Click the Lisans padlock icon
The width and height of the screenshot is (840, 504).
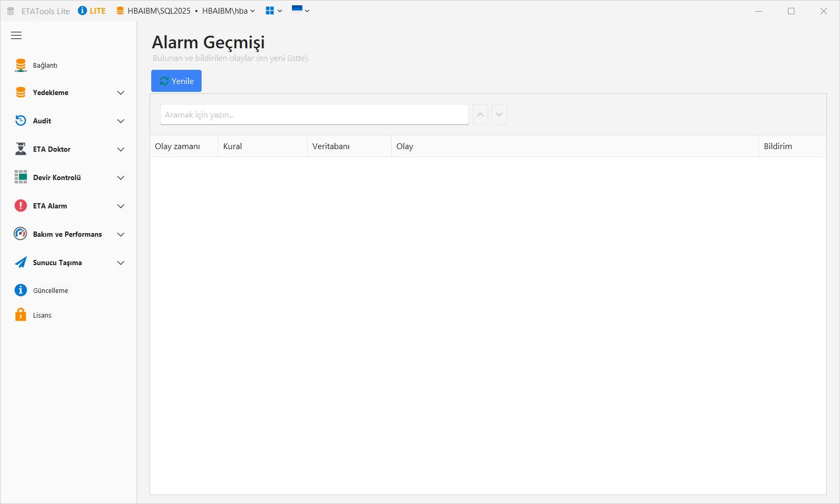pos(20,314)
